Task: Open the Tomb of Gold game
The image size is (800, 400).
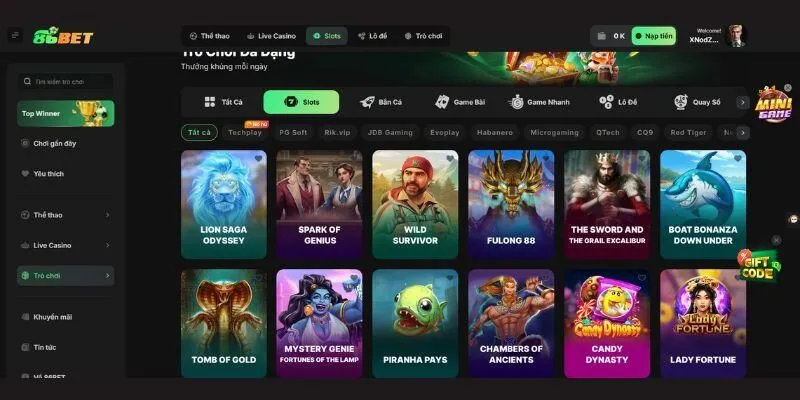Action: [223, 323]
